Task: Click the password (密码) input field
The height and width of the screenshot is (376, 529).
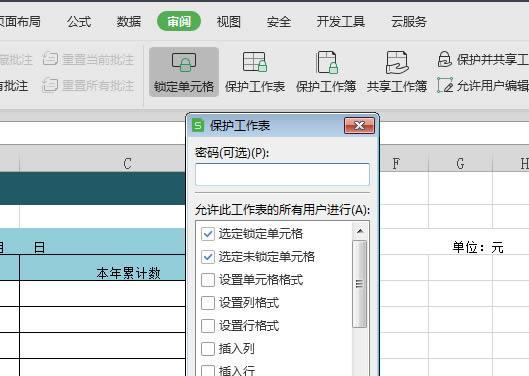Action: 282,174
